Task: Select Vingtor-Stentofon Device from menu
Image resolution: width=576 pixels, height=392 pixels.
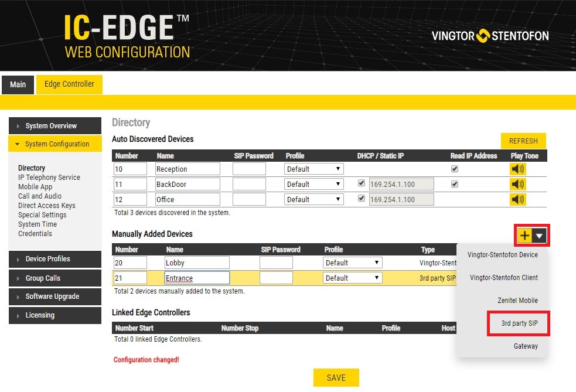Action: tap(503, 255)
